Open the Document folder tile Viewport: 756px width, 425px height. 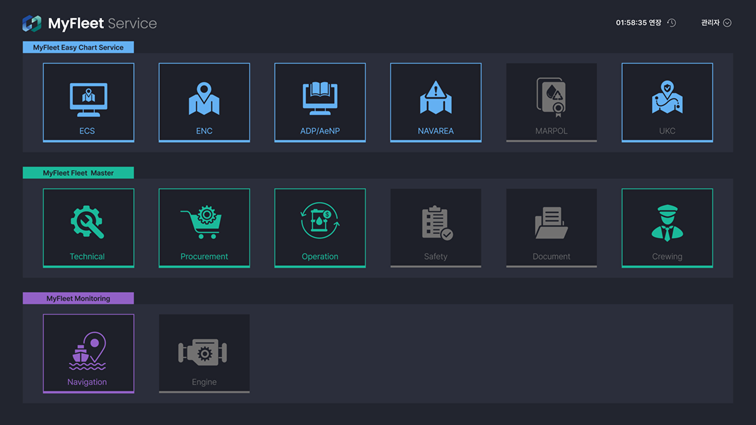551,228
